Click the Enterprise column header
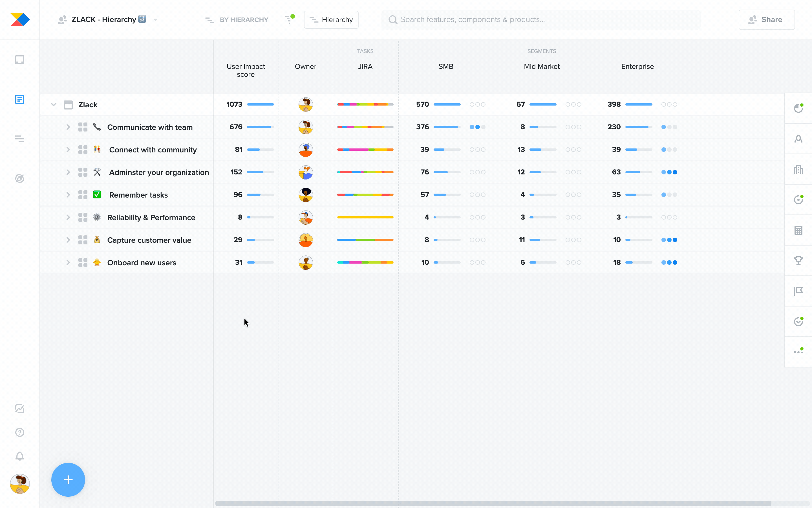 [637, 67]
